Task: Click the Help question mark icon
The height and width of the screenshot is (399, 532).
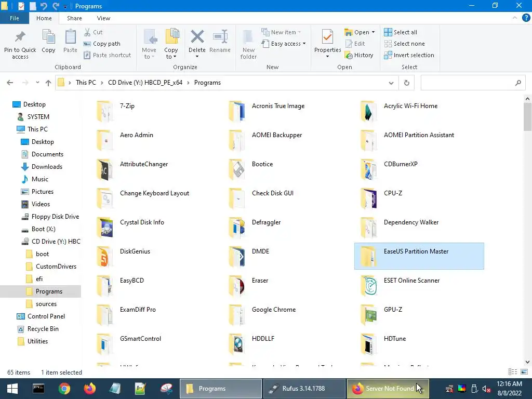Action: (x=526, y=18)
